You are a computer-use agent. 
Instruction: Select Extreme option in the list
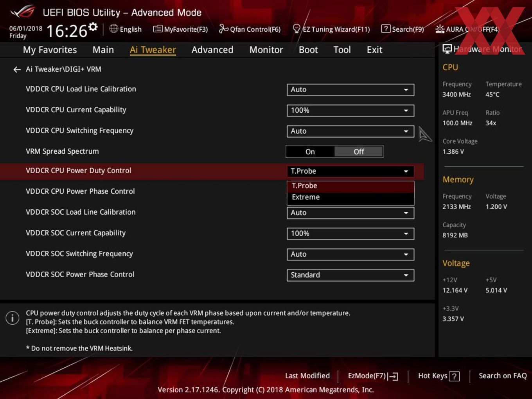point(350,197)
